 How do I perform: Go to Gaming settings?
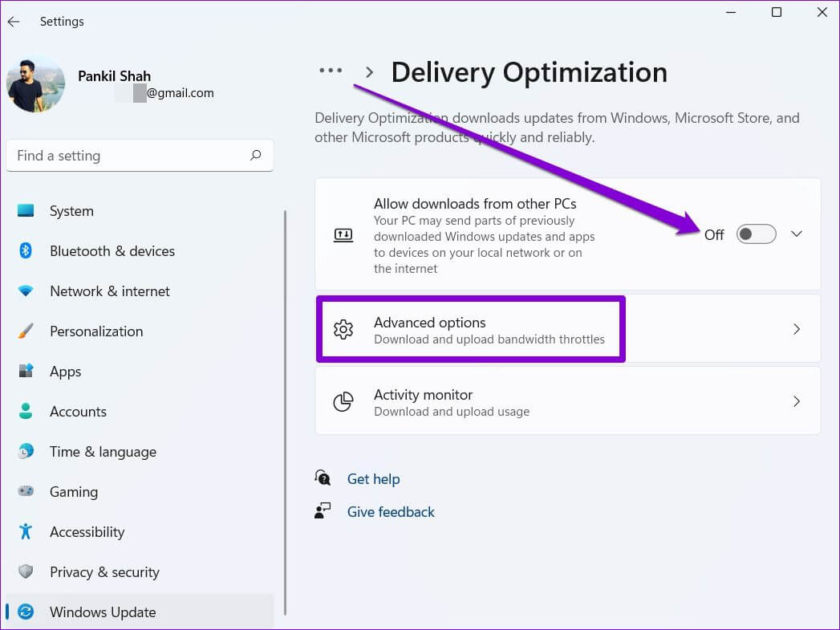[x=140, y=491]
